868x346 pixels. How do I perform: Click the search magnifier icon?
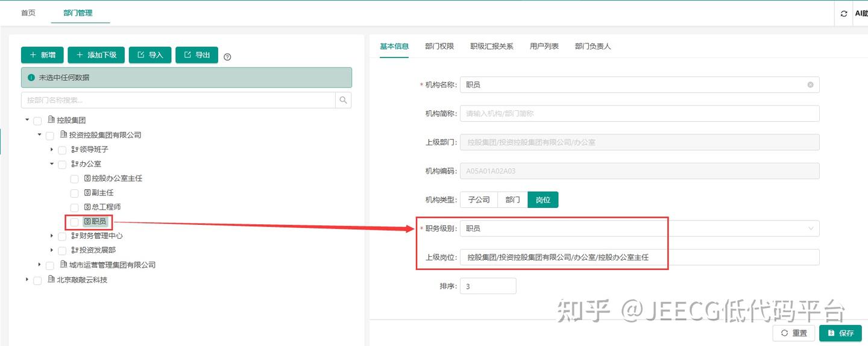coord(344,100)
